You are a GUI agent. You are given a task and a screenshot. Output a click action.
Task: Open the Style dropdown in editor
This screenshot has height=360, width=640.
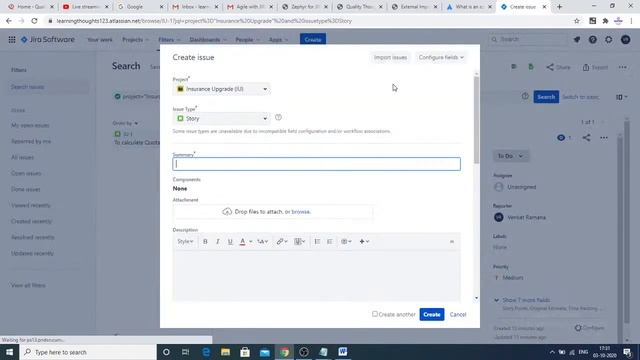[x=185, y=242]
